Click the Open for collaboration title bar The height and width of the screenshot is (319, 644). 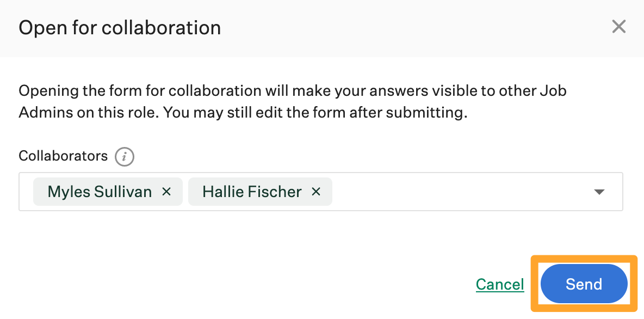point(120,27)
